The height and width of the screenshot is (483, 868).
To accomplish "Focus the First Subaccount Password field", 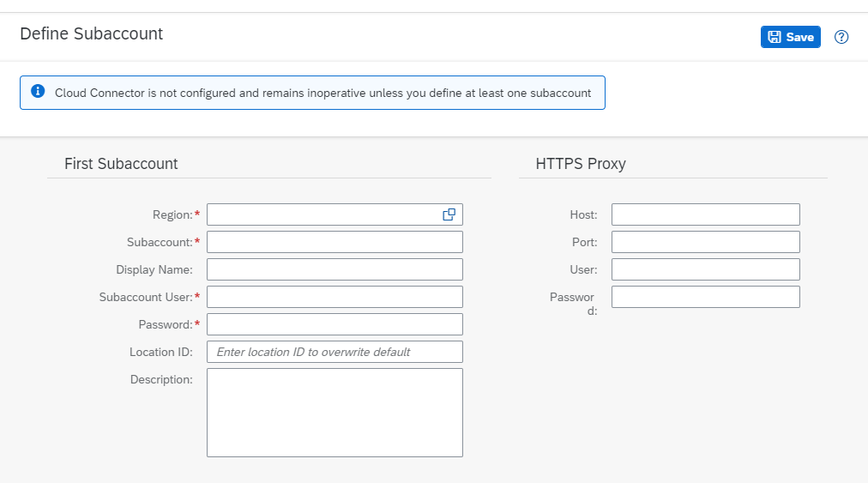I will pos(335,324).
